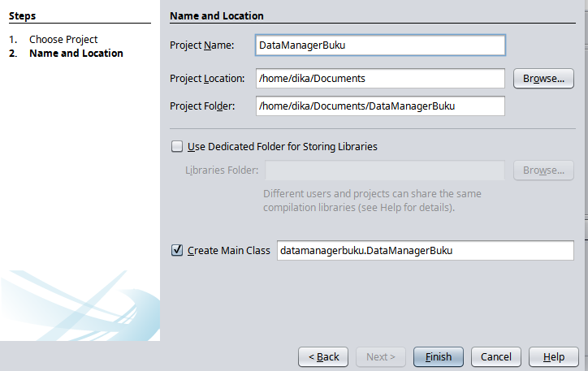The height and width of the screenshot is (371, 588).
Task: Click the Libraries Folder text field
Action: 385,170
